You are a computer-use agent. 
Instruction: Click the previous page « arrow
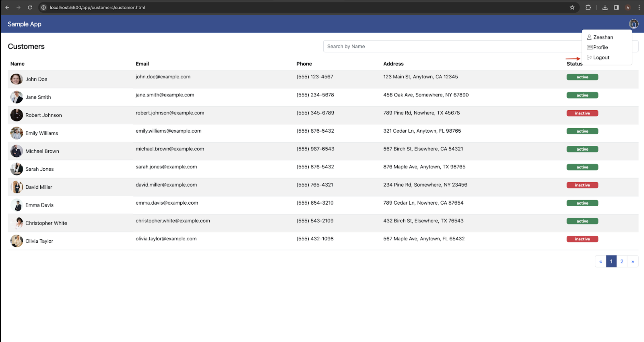coord(601,261)
